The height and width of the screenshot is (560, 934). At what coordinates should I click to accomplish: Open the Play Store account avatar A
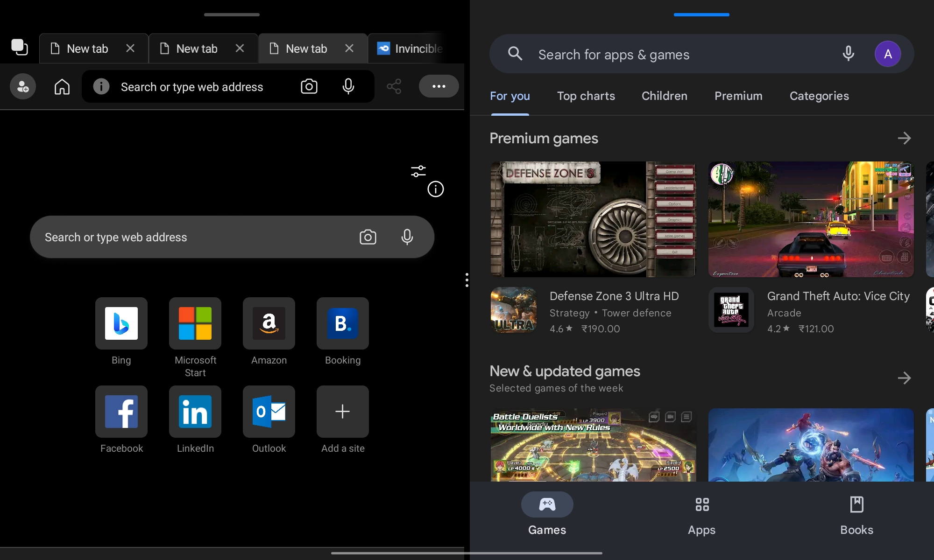point(888,54)
